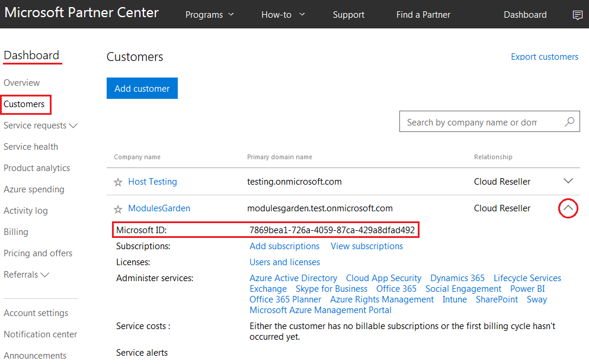Viewport: 589px width, 364px height.
Task: Open Azure Rights Management link
Action: [382, 299]
